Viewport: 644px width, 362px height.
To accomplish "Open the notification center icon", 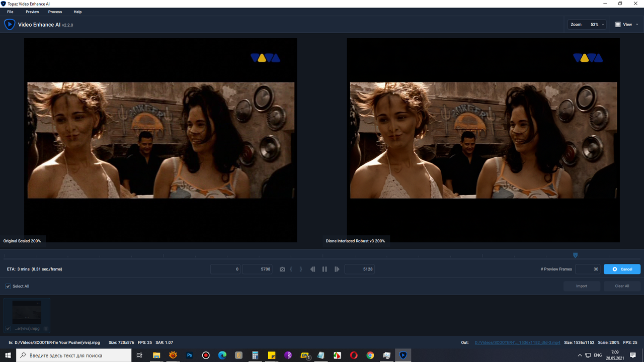I will [633, 355].
